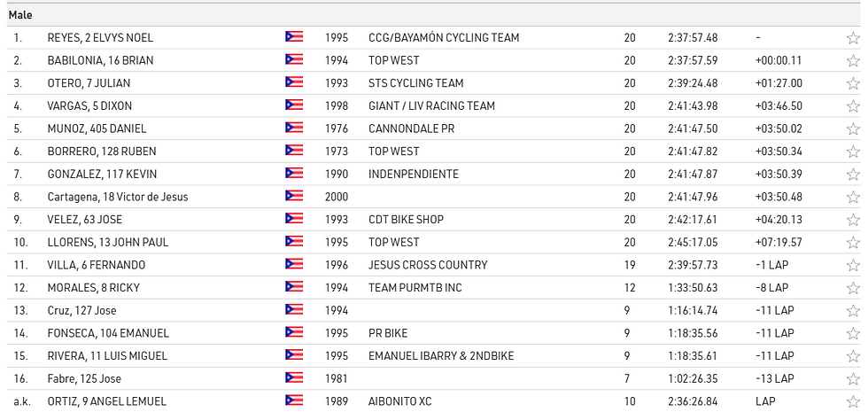868x412 pixels.
Task: Click the flag icon next to GONZALEZ, 117 KEVIN
Action: point(294,175)
